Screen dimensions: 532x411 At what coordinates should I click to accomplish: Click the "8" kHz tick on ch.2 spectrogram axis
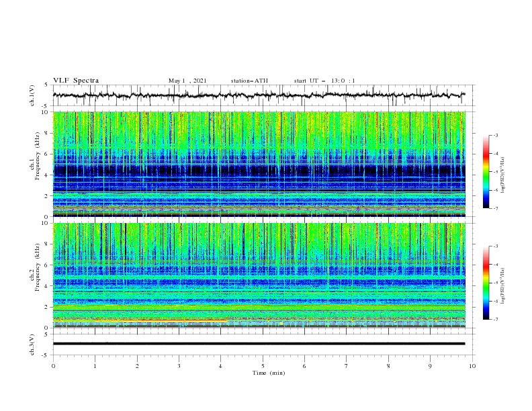point(47,244)
